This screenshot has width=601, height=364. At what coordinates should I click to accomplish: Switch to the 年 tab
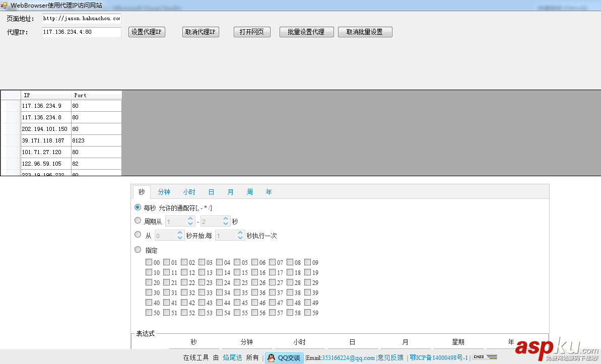(x=269, y=192)
